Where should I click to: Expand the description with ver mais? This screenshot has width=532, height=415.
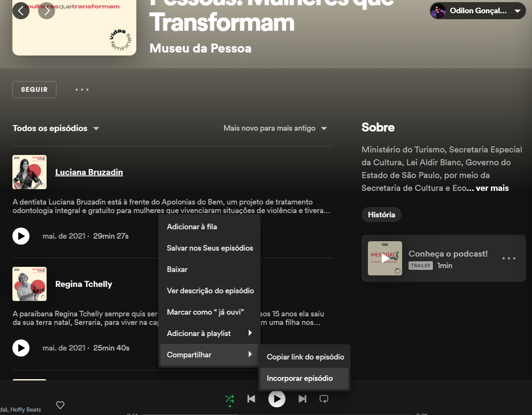492,188
